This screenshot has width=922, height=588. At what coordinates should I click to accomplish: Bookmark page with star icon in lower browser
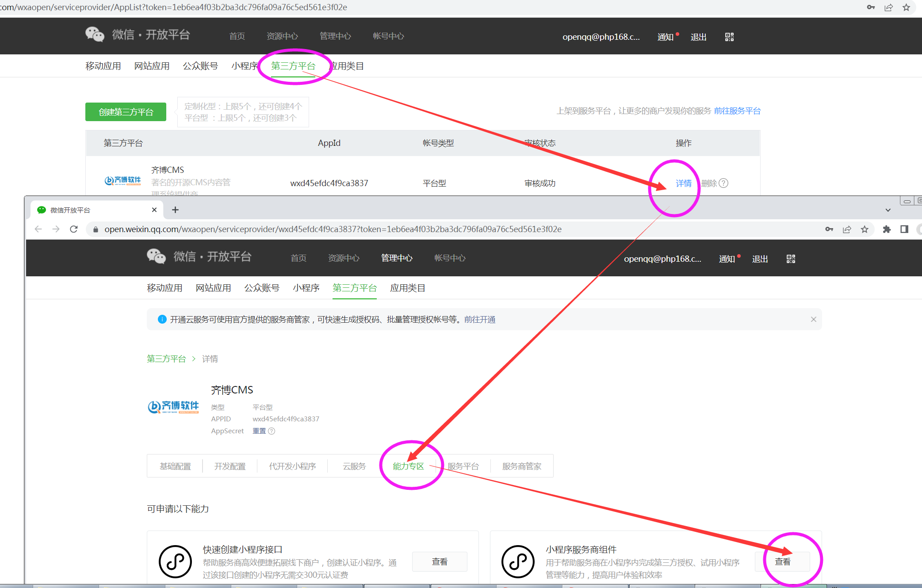coord(865,229)
